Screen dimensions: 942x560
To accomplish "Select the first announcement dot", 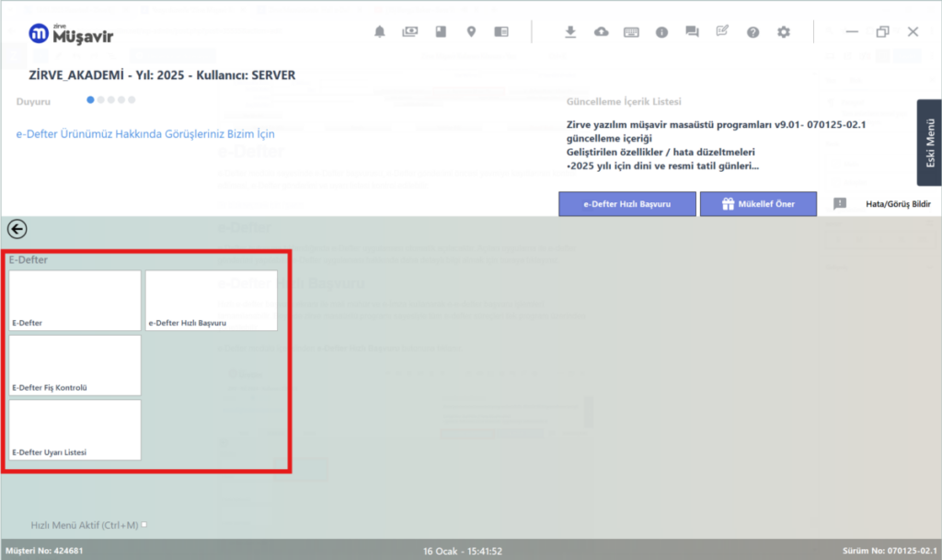I will [x=91, y=99].
